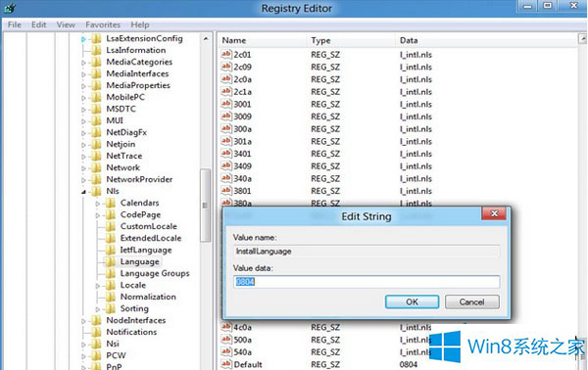Click the string icon of value 3009
This screenshot has height=370, width=588.
click(x=226, y=116)
